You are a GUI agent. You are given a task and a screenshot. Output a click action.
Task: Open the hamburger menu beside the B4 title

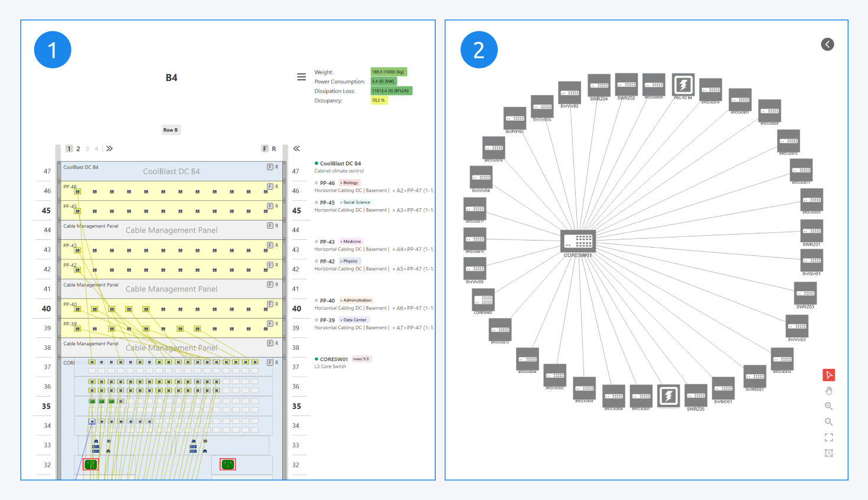coord(302,77)
